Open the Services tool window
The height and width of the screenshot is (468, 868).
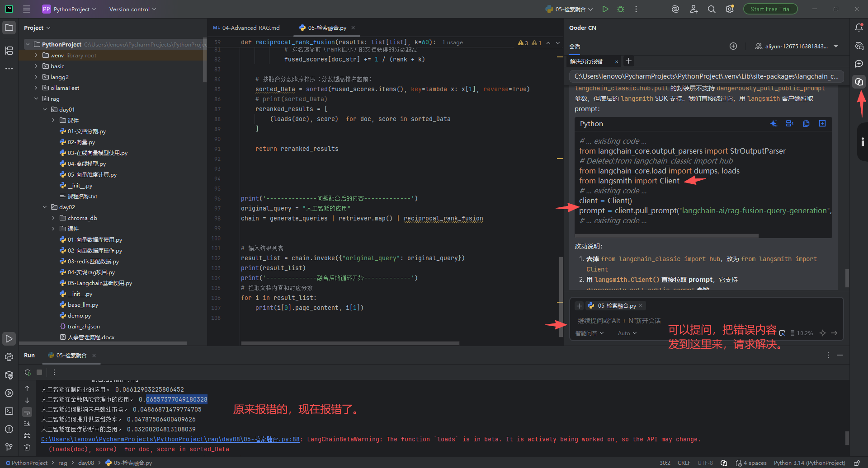click(x=9, y=393)
